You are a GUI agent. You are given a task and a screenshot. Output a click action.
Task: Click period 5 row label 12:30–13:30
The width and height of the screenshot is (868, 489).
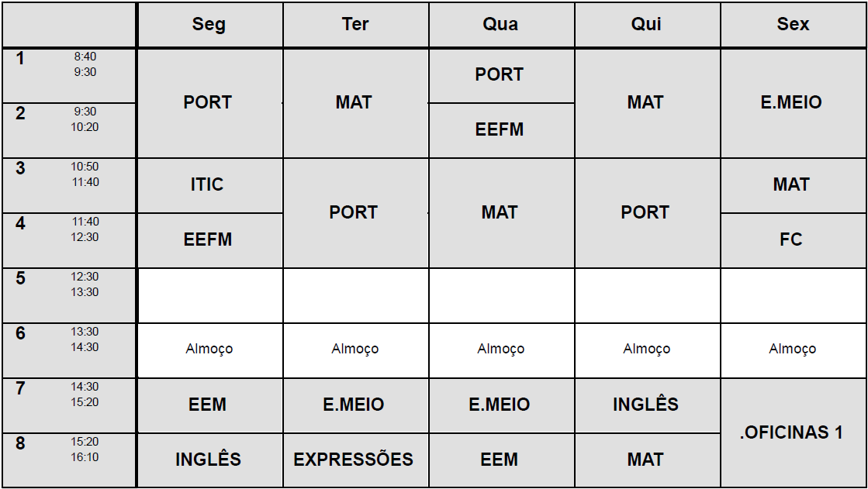[70, 295]
